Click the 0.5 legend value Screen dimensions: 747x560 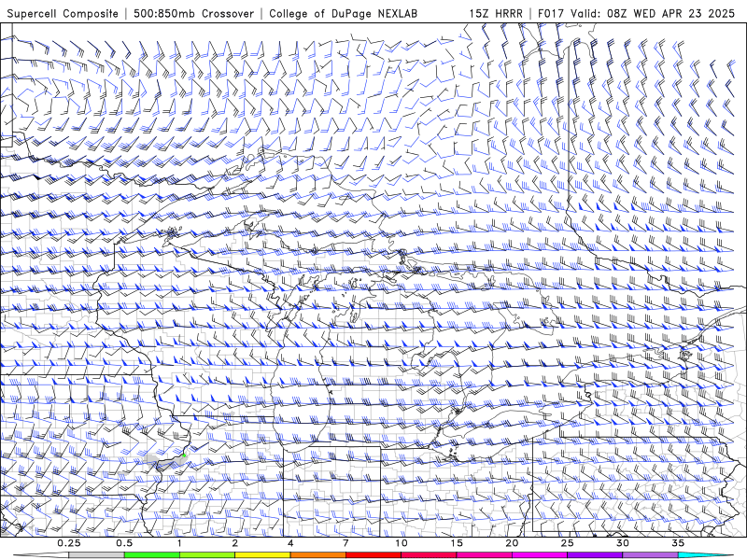tap(124, 543)
